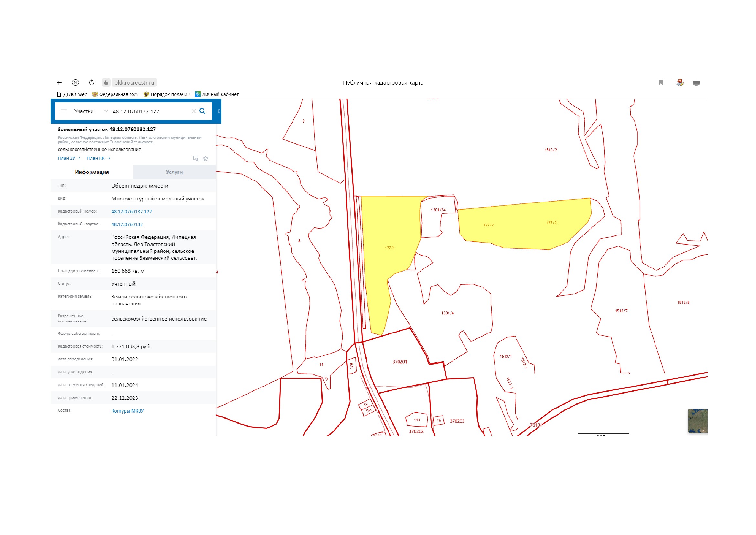Screen dimensions: 756x535
Task: Open the hamburger menu in search bar
Action: (x=64, y=111)
